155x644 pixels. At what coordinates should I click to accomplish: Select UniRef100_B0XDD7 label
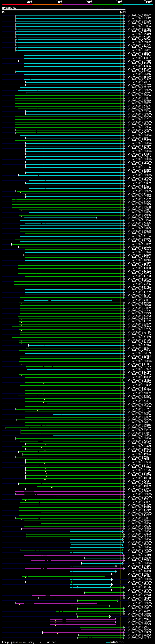139,553
